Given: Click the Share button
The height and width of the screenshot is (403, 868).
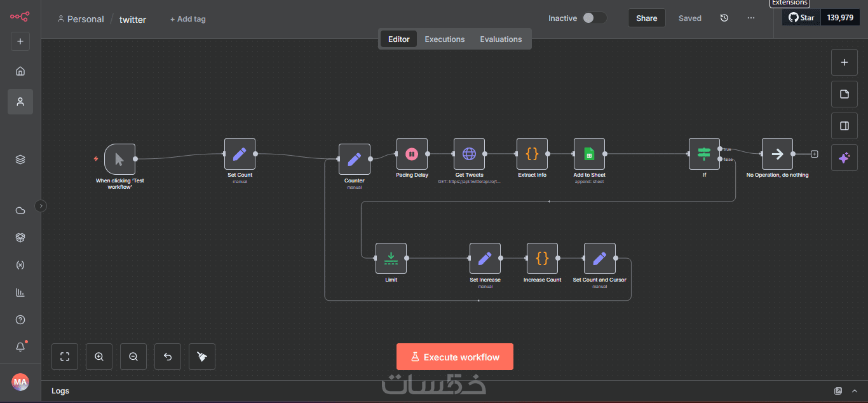Looking at the screenshot, I should [x=647, y=18].
